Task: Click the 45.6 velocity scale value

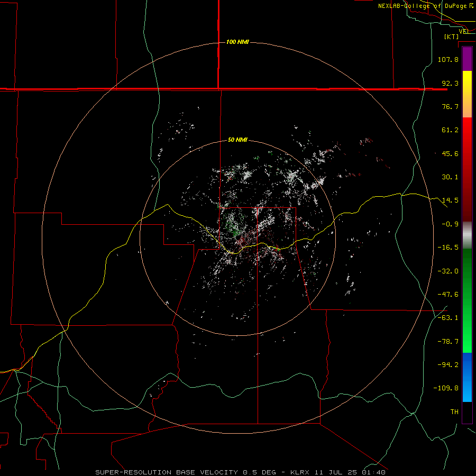Action: (x=450, y=153)
